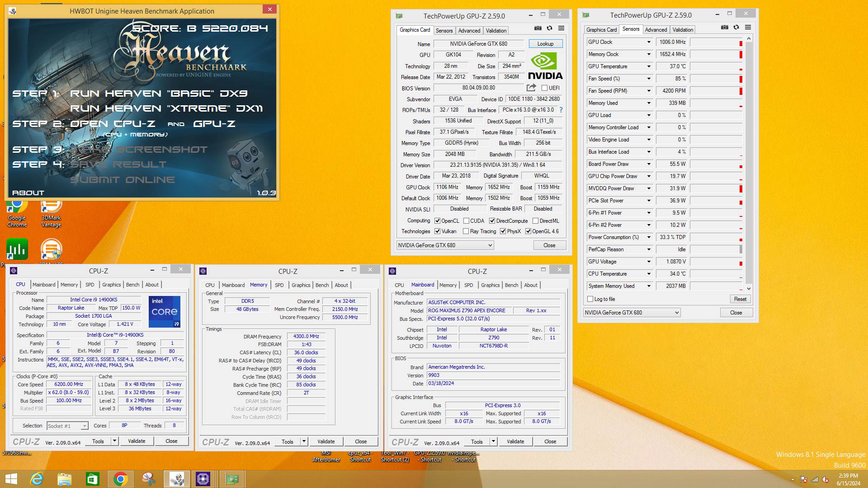Toggle Vulkan checkbox
This screenshot has height=488, width=868.
point(437,231)
